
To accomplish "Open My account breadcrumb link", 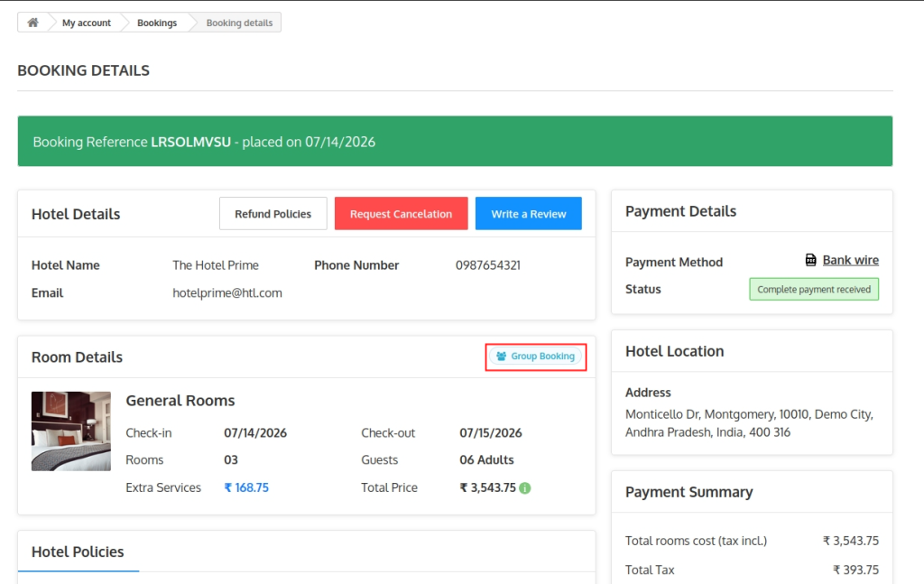I will click(86, 23).
